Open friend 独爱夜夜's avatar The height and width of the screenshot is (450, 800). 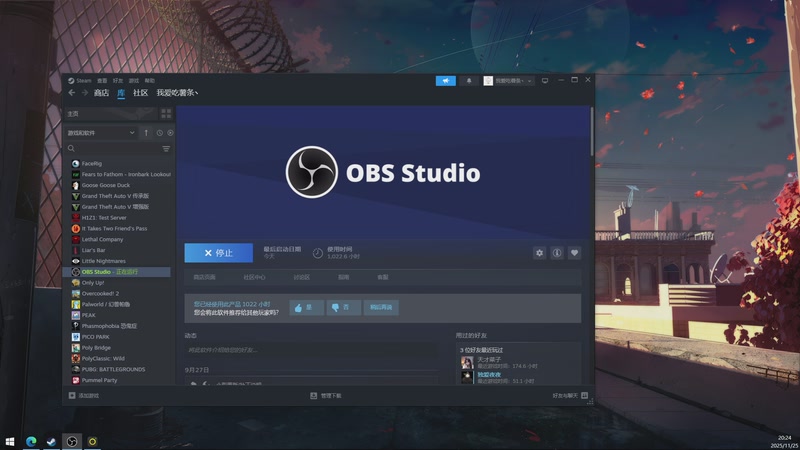[x=467, y=377]
